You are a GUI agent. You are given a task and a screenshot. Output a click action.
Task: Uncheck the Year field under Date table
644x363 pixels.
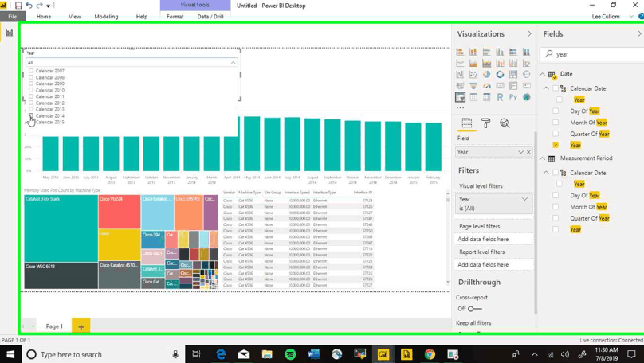556,145
